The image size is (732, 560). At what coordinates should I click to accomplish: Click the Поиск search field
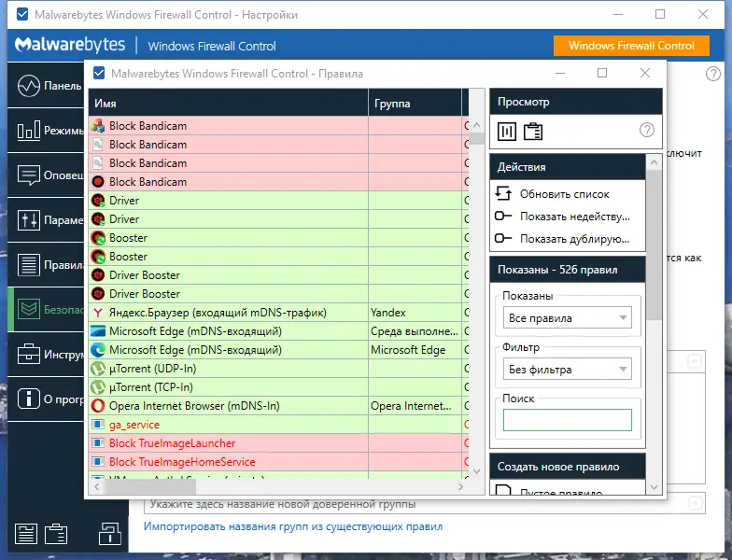[568, 420]
